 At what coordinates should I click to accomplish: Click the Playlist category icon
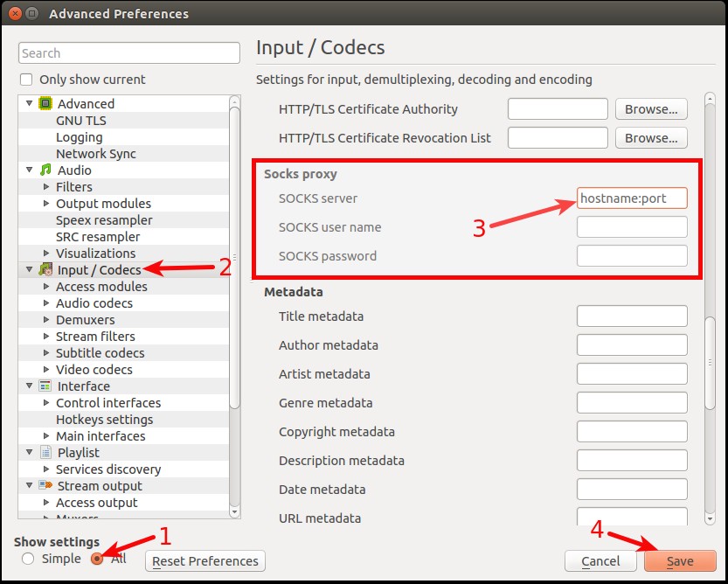click(45, 453)
